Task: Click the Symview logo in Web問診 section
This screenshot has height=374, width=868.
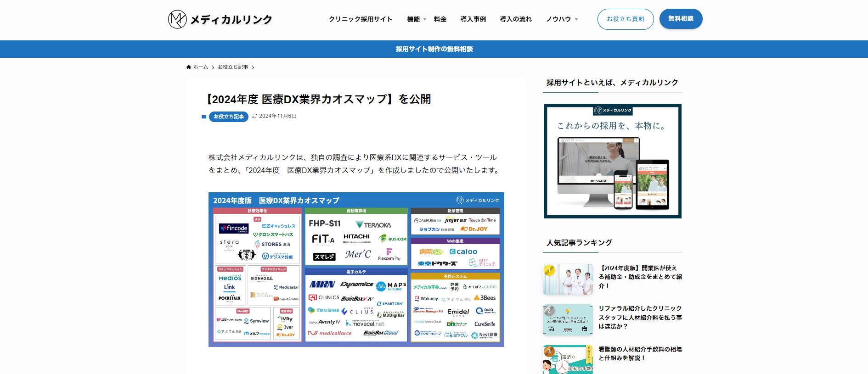Action: [x=256, y=321]
